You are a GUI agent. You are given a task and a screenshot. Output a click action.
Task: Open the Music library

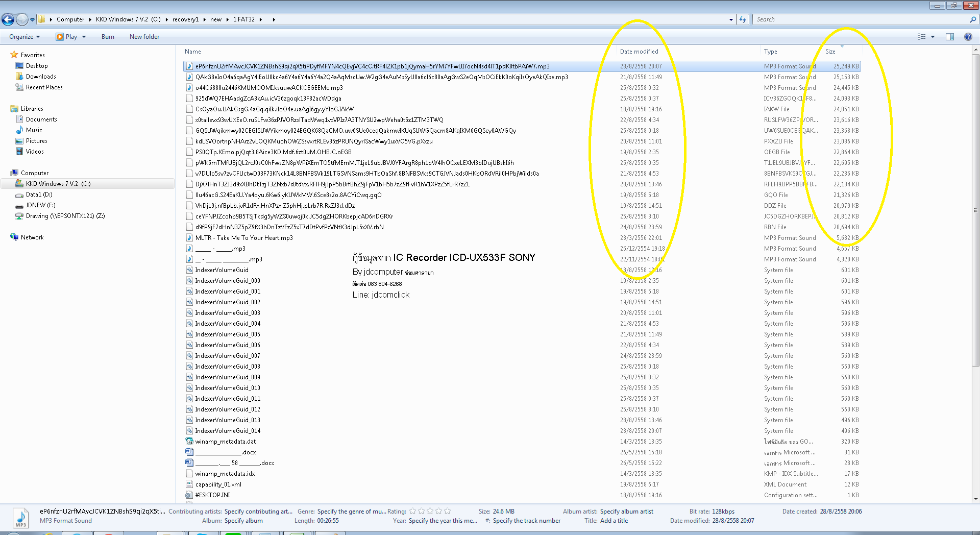point(34,130)
